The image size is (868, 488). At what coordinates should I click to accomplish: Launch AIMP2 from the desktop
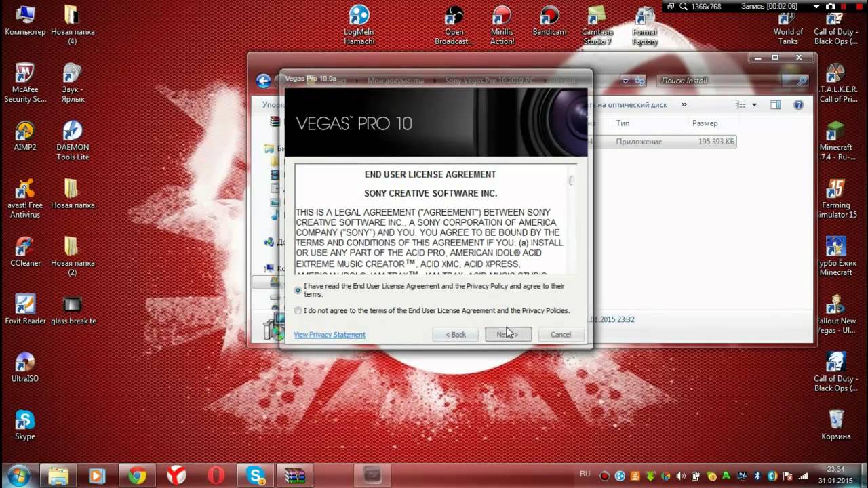point(25,136)
